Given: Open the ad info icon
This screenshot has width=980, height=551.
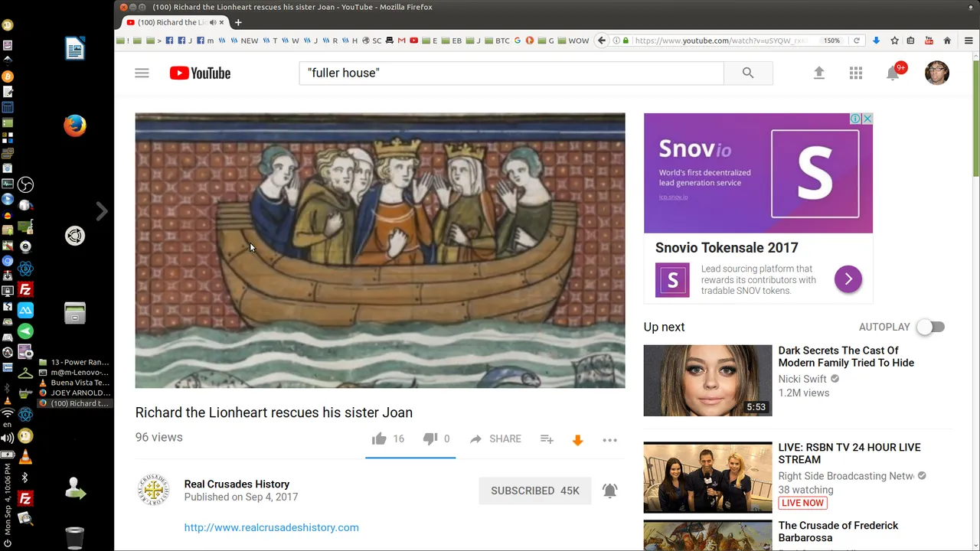Looking at the screenshot, I should pyautogui.click(x=856, y=119).
